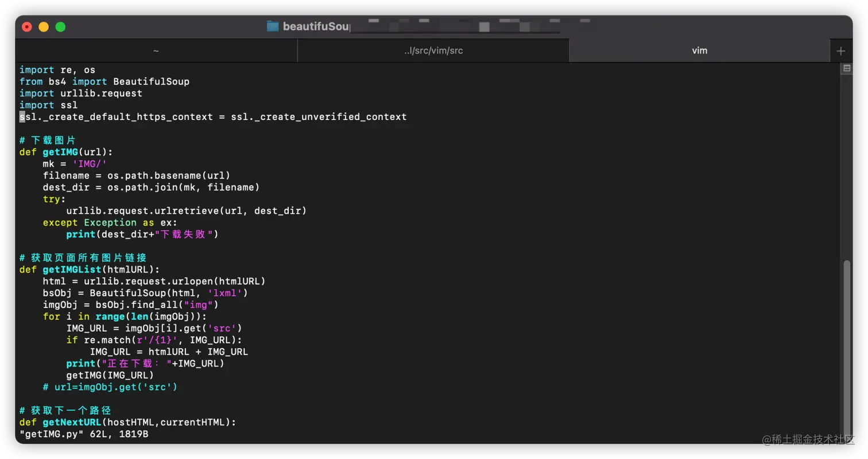Click 'IMG_URL = htmlURL + IMG_URL' line
The image size is (868, 459).
[x=169, y=352]
